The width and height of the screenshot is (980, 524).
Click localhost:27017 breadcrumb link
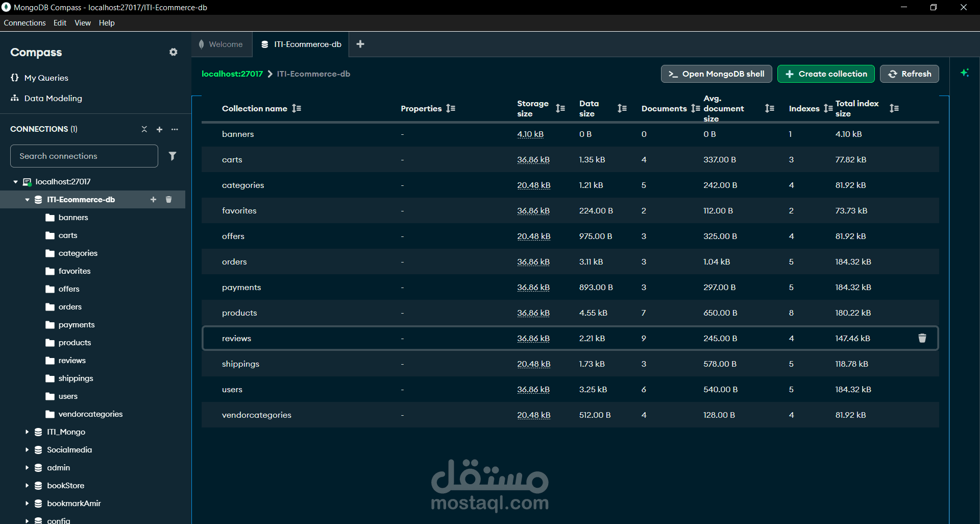[232, 74]
